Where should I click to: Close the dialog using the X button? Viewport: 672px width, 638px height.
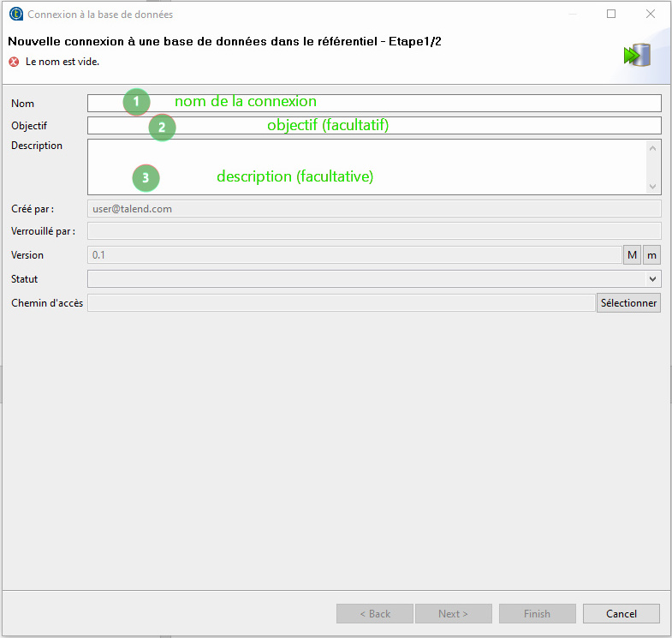tap(650, 15)
